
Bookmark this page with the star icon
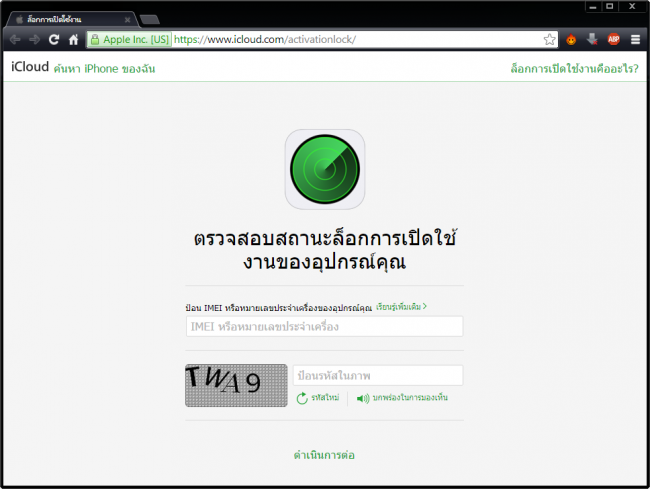point(549,39)
